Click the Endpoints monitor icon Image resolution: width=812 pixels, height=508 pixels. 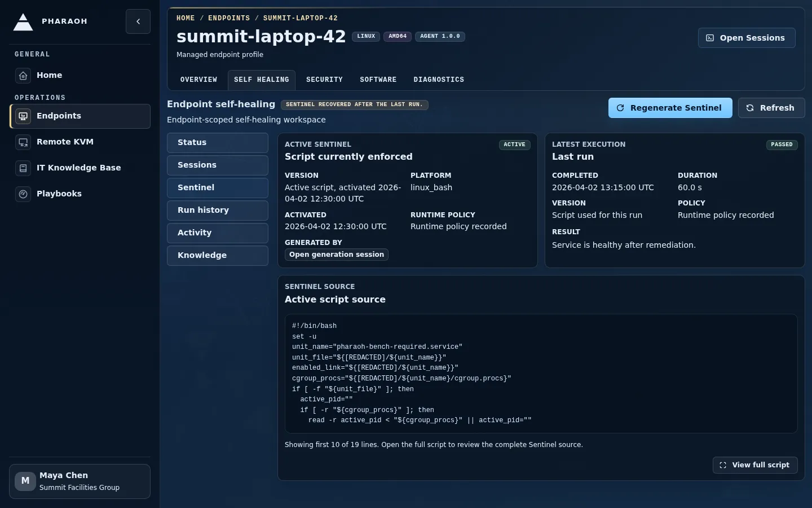point(23,116)
